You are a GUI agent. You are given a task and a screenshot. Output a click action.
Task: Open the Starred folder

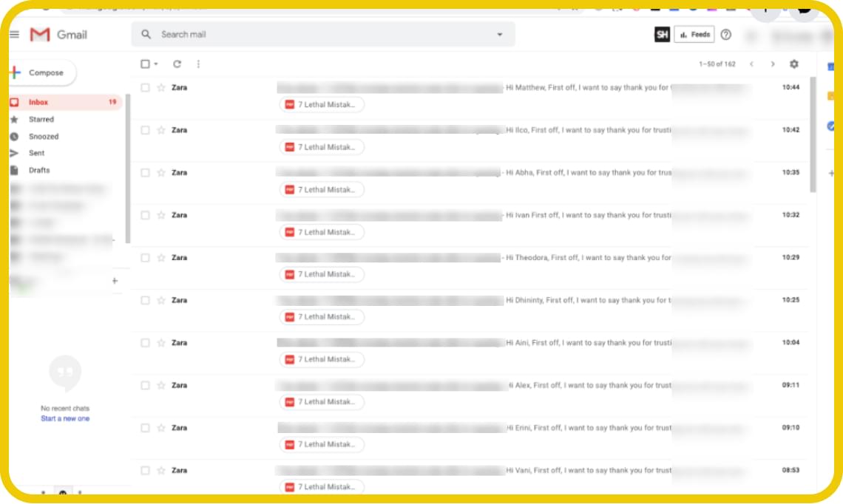point(41,119)
